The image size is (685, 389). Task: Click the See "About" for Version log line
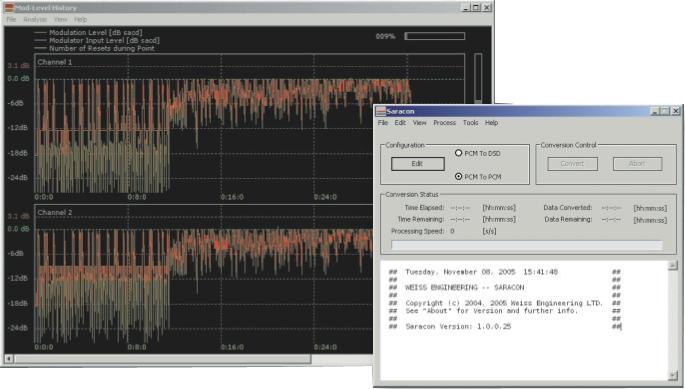tap(491, 311)
